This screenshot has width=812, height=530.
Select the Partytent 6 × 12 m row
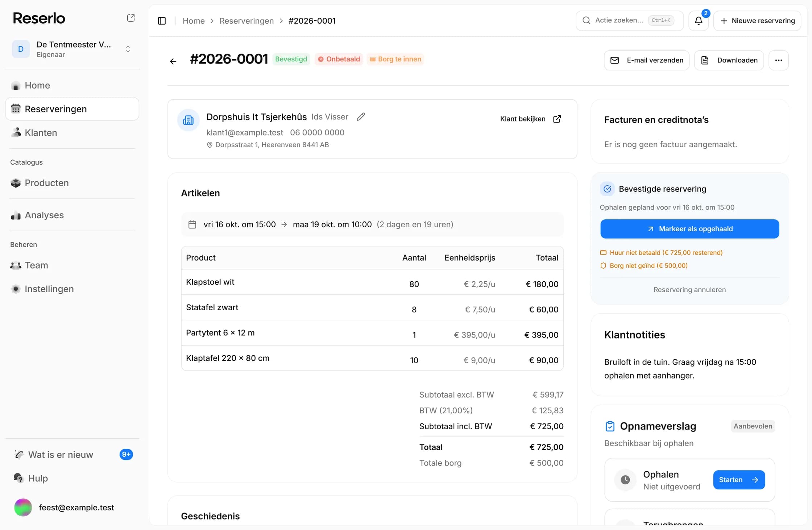372,333
